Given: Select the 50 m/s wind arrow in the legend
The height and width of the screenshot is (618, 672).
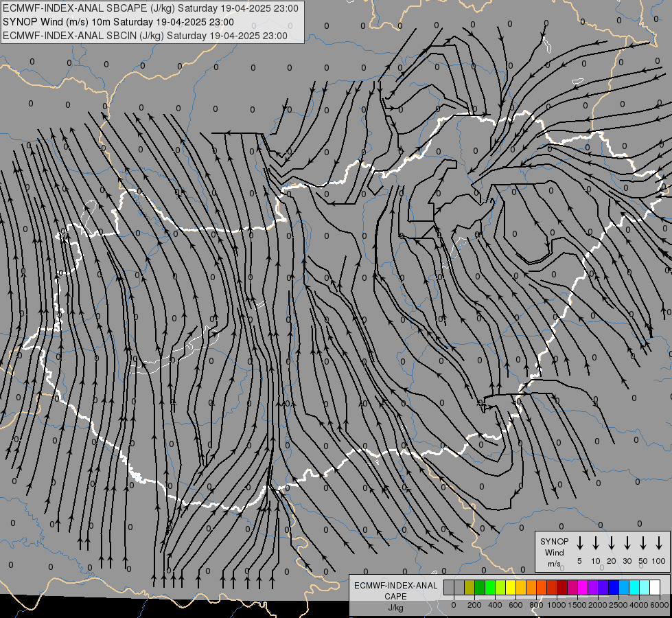Looking at the screenshot, I should tap(643, 543).
